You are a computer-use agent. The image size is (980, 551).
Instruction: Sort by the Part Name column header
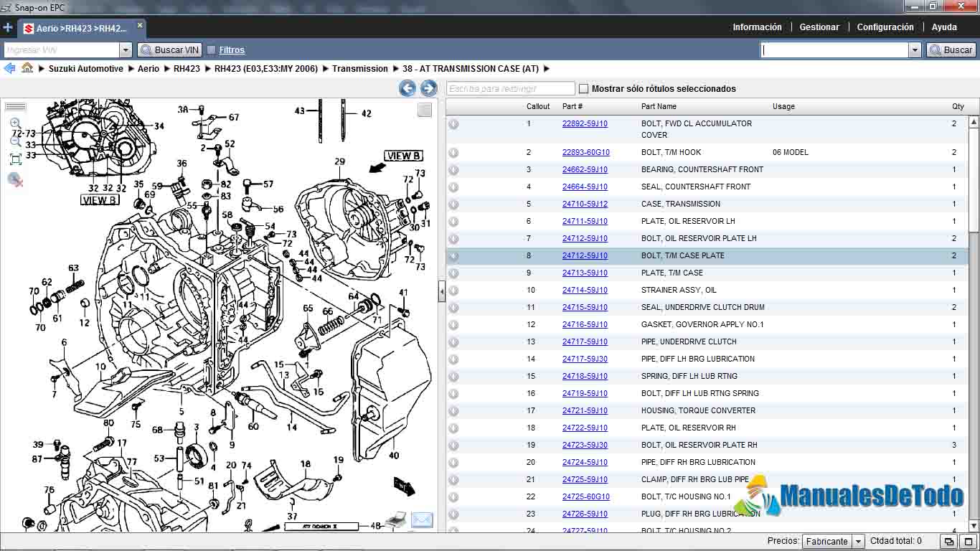point(659,107)
